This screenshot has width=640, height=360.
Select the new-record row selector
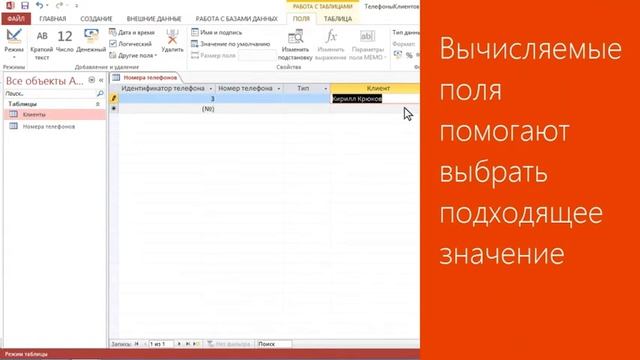(x=114, y=109)
